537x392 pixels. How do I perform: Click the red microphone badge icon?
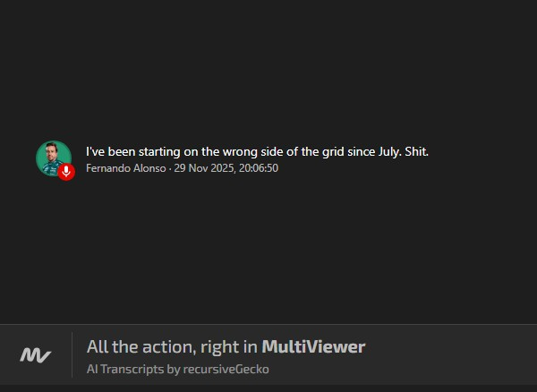66,172
